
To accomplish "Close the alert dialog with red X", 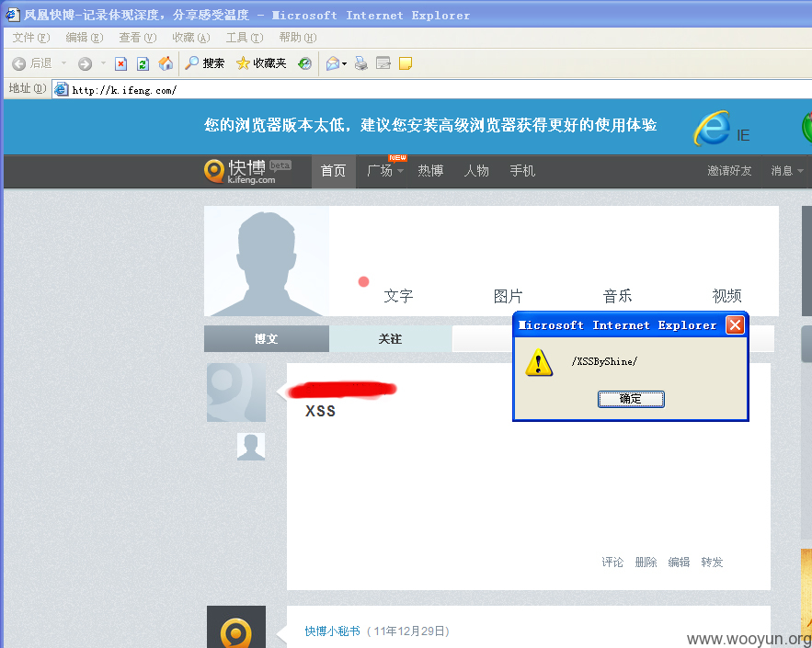I will click(x=735, y=325).
